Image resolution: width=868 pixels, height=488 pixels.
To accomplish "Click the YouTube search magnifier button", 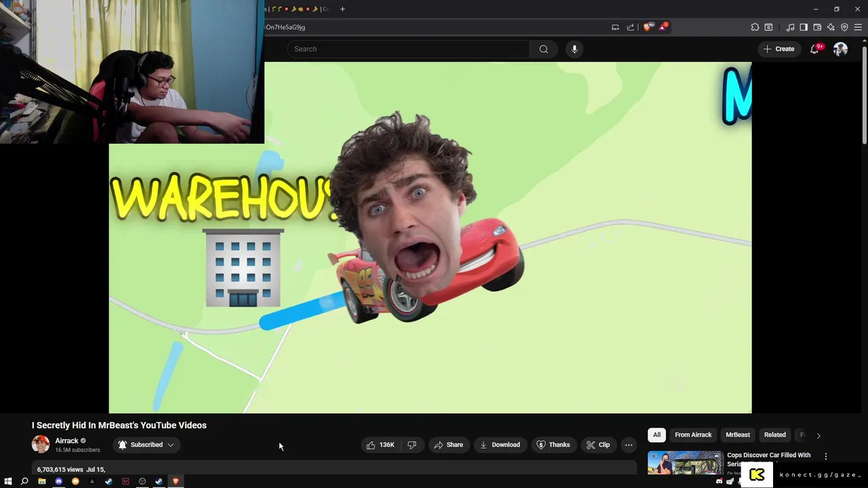I will (x=543, y=49).
